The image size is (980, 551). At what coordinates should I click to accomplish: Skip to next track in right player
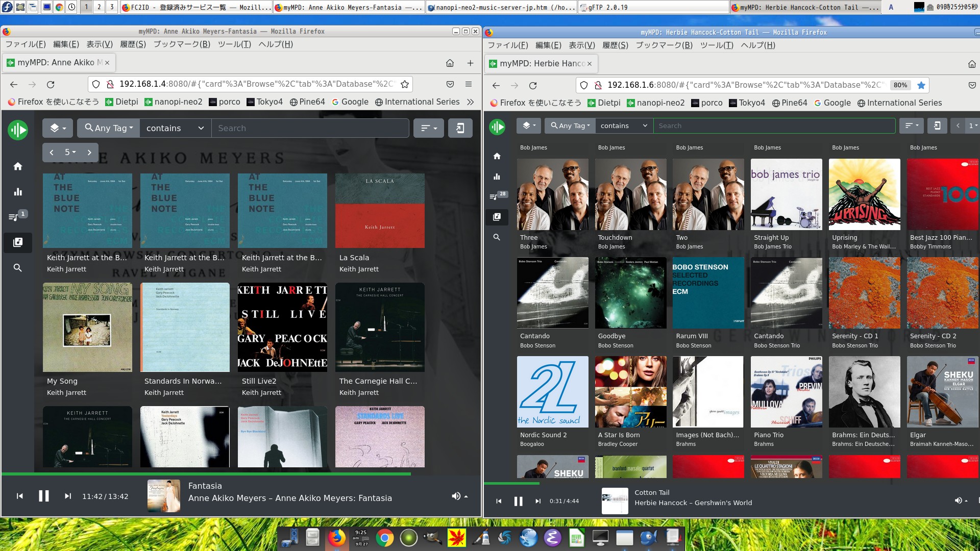(x=537, y=501)
